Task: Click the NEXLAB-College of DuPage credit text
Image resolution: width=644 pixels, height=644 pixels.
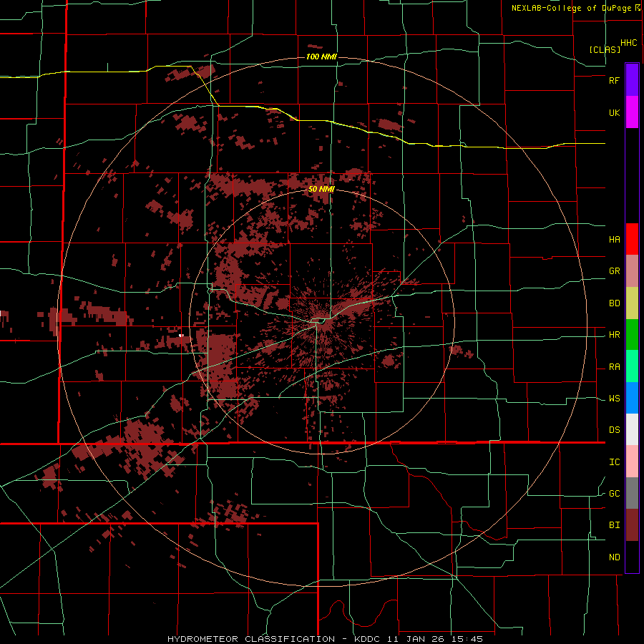Action: (571, 8)
